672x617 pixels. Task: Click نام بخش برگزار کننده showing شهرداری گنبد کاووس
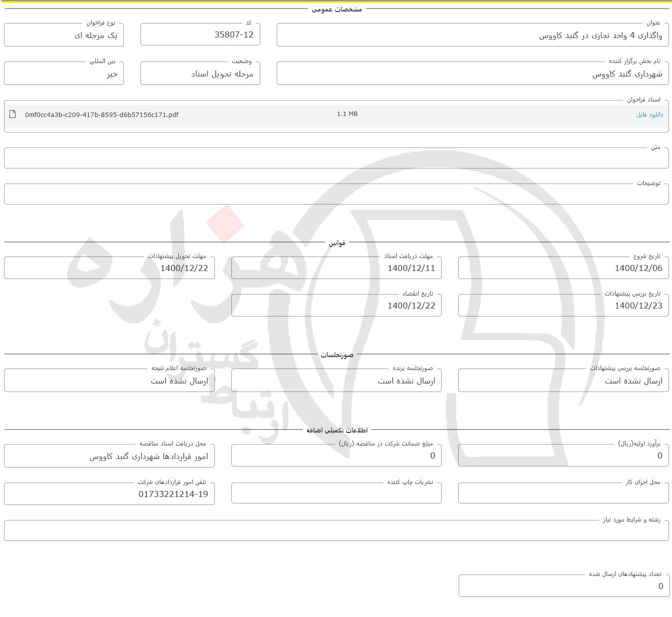coord(472,73)
